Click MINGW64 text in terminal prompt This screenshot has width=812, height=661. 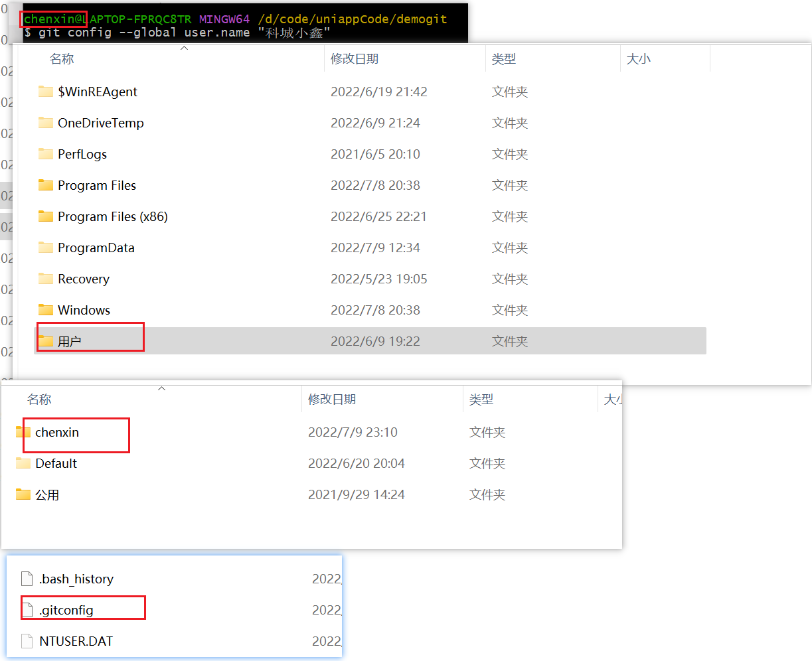pos(224,19)
